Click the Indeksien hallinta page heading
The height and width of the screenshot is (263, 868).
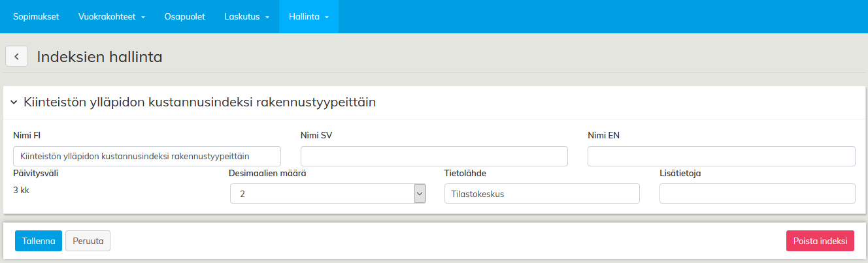[99, 57]
